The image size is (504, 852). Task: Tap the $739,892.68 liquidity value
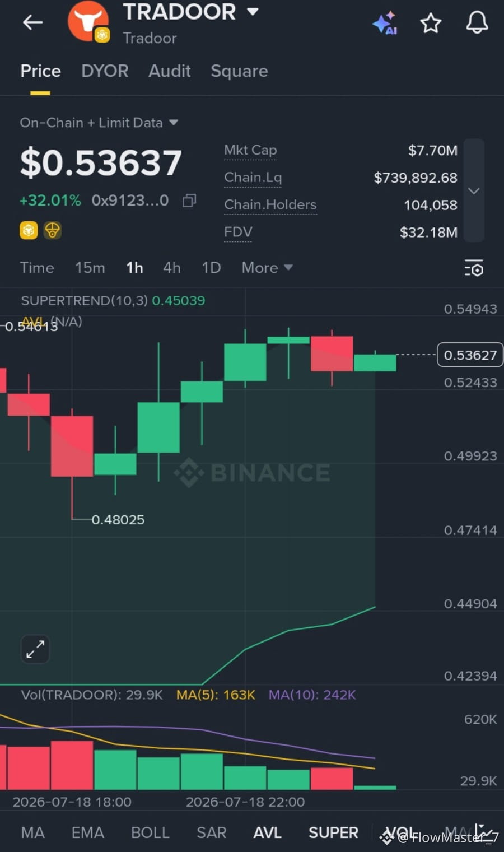(416, 178)
